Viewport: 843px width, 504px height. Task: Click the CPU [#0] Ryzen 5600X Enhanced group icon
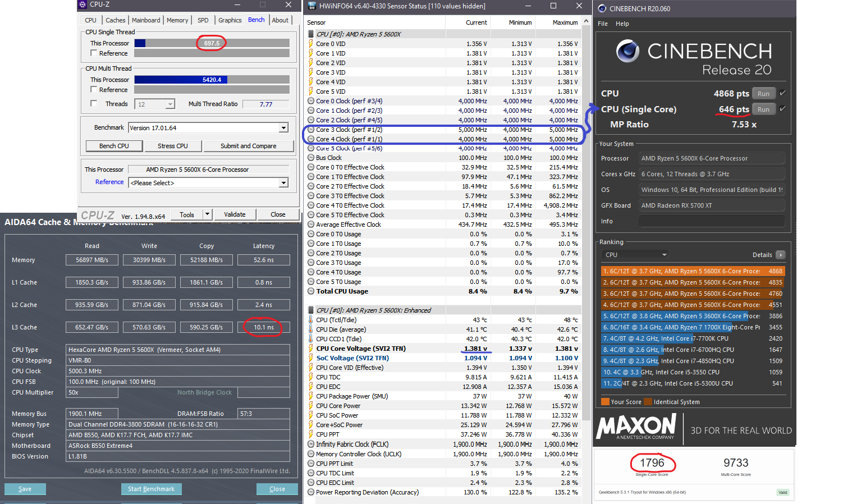[x=311, y=310]
